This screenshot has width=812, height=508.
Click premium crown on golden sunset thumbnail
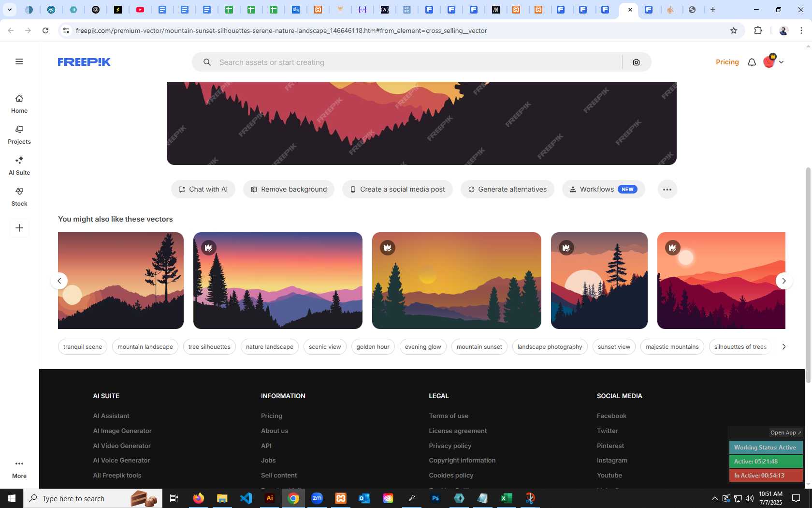point(388,248)
